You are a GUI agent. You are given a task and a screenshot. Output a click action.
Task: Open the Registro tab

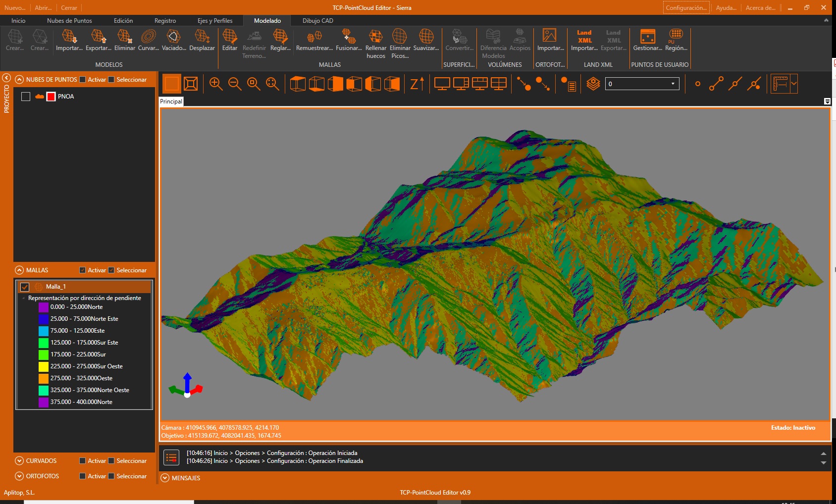[165, 21]
